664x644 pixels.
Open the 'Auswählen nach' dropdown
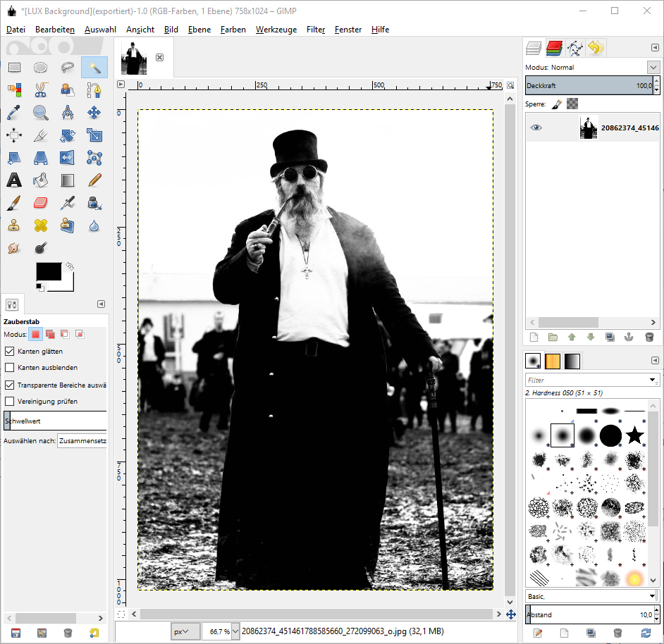(x=82, y=441)
